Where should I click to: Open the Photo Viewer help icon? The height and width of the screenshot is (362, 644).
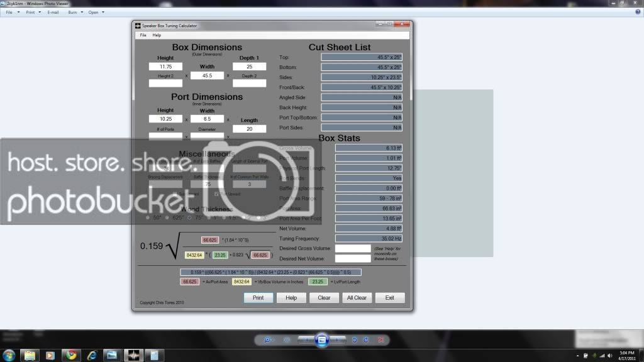638,12
